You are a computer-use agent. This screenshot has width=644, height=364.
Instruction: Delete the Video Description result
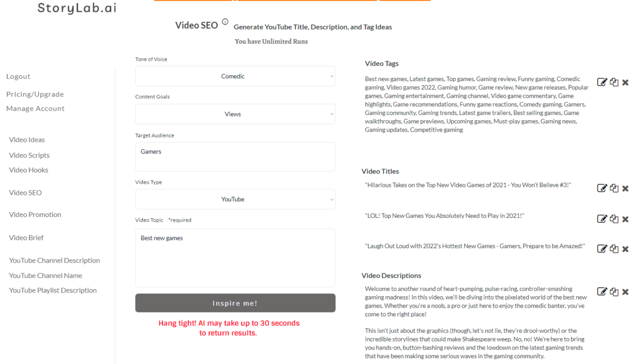(x=625, y=292)
